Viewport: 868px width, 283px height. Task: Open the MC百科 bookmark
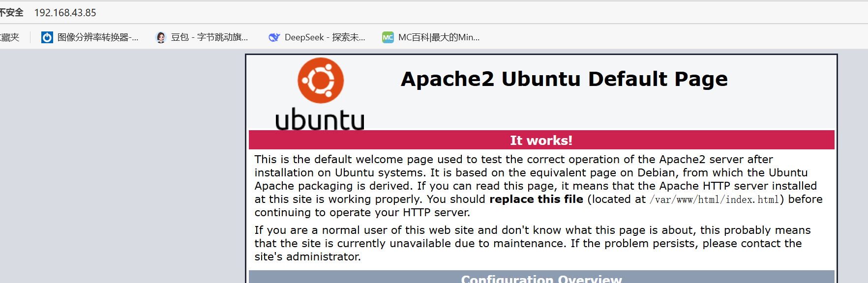tap(431, 37)
